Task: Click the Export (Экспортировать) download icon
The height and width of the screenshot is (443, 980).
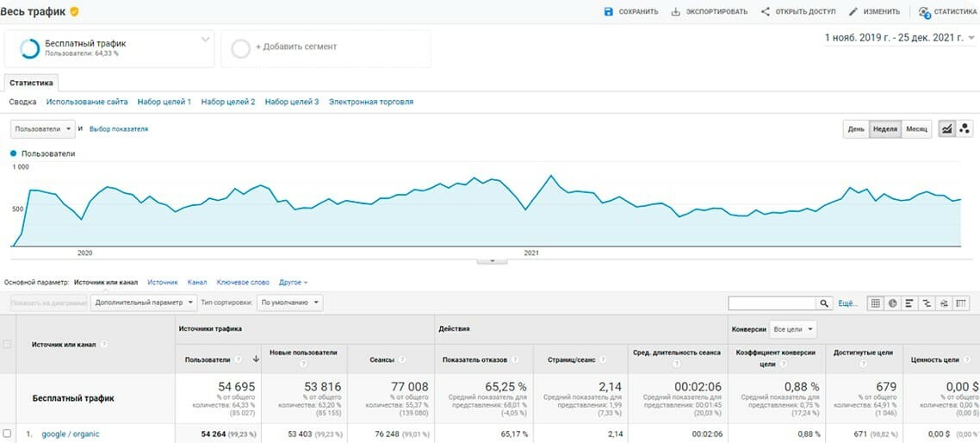Action: (676, 12)
